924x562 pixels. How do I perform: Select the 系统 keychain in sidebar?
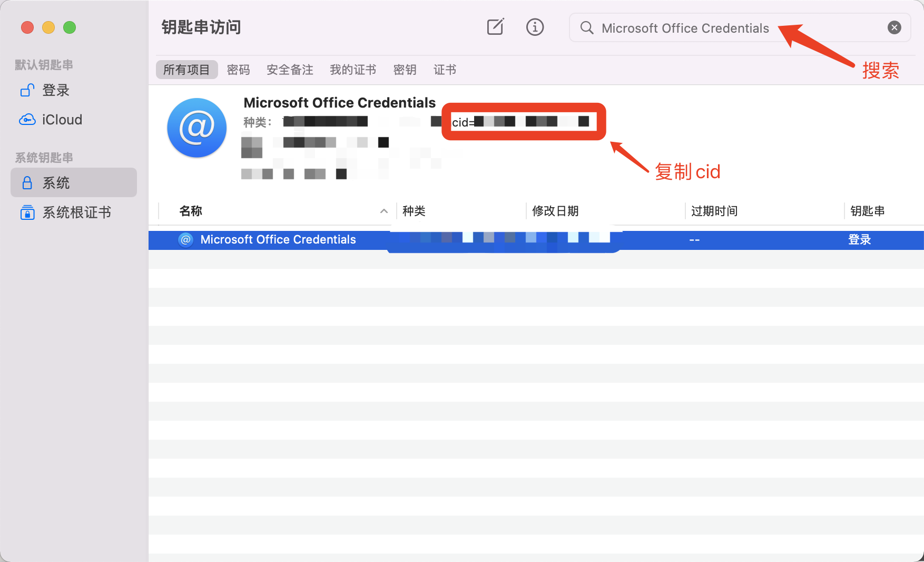[74, 182]
